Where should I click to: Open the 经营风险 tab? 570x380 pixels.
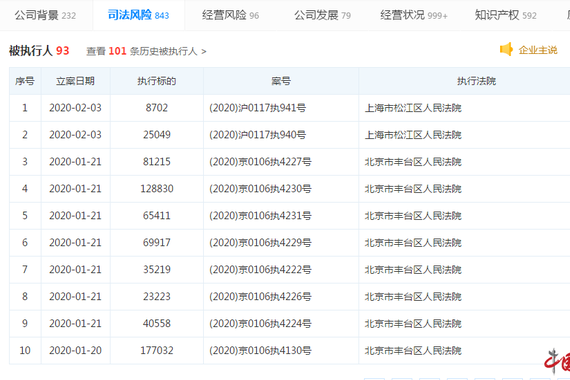[230, 15]
